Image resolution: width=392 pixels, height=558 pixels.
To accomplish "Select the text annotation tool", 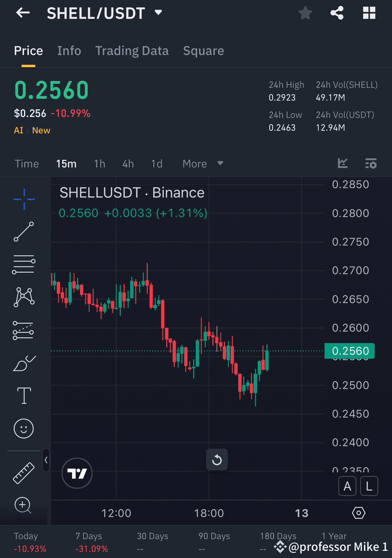I will [x=24, y=395].
